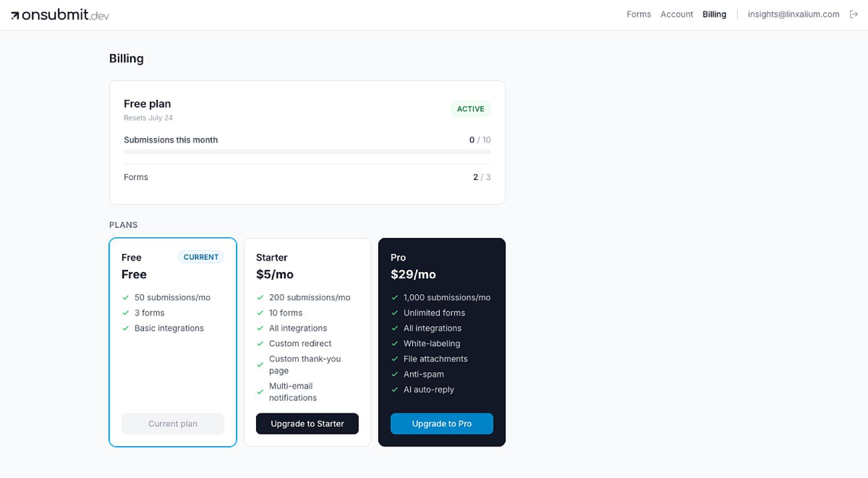Click the checkmark beside File attachments
Image resolution: width=868 pixels, height=478 pixels.
(395, 359)
